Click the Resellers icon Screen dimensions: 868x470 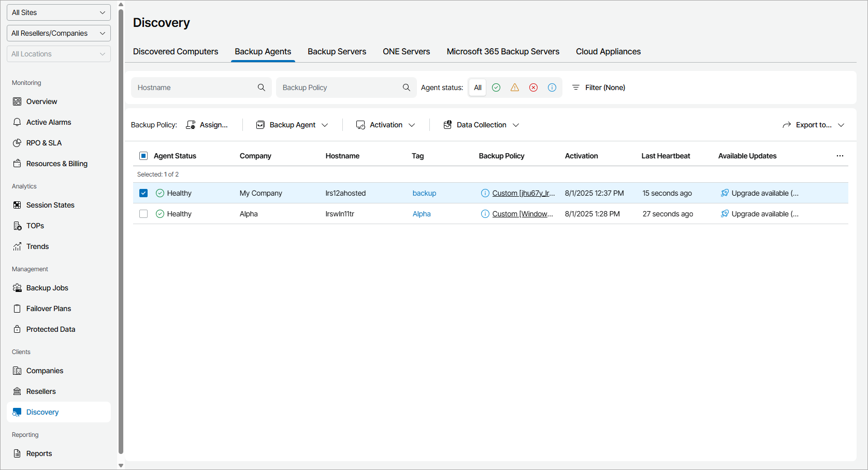pos(17,391)
